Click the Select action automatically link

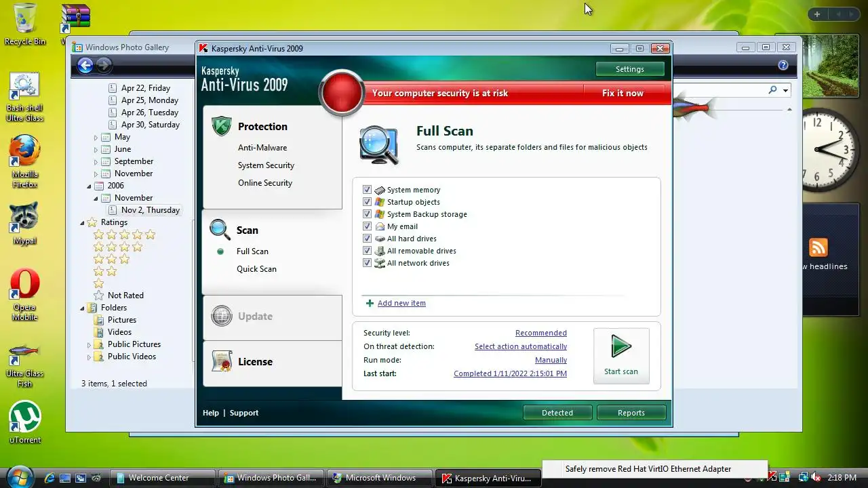coord(521,346)
